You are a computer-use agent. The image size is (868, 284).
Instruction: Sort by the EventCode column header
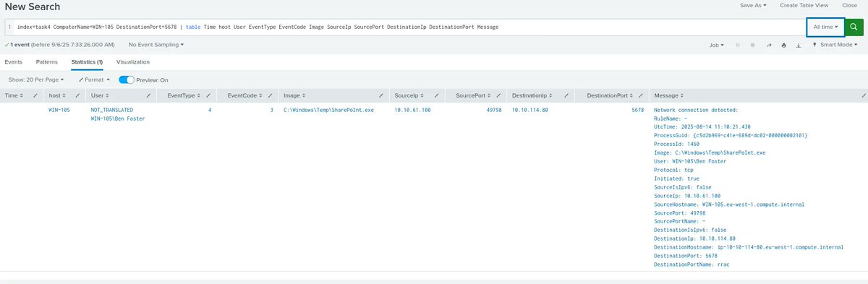(x=244, y=95)
